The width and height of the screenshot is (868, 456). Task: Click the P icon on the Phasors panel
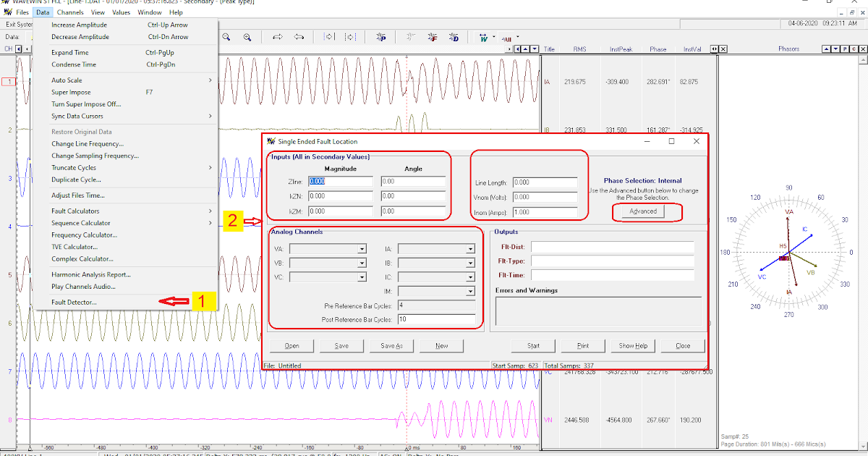[x=845, y=48]
